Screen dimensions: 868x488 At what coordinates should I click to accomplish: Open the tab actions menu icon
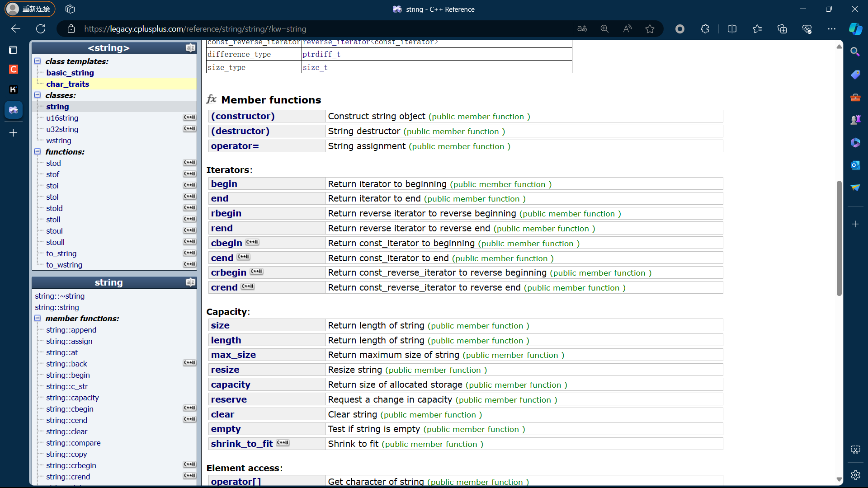click(70, 9)
